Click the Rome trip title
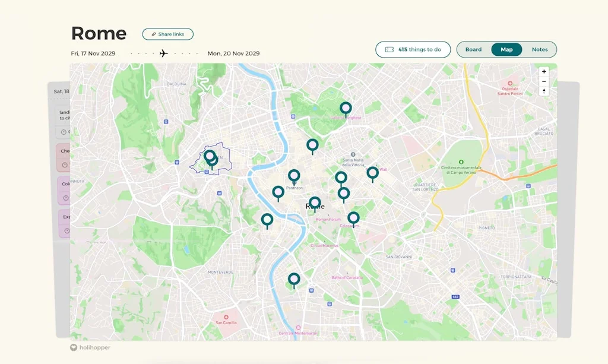The width and height of the screenshot is (608, 364). [99, 33]
